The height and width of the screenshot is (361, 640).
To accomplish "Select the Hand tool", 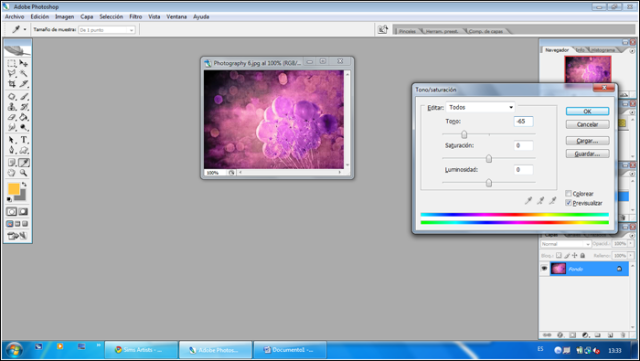I will [12, 173].
